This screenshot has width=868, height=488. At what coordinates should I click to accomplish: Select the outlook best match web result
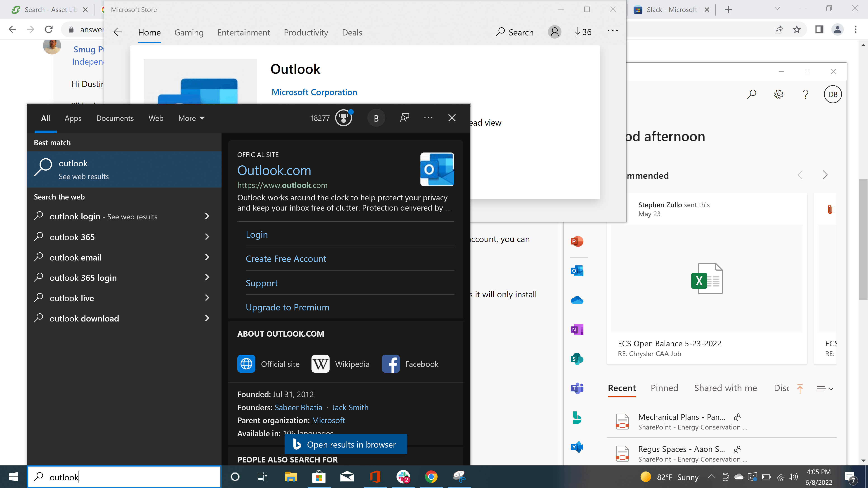pyautogui.click(x=124, y=169)
